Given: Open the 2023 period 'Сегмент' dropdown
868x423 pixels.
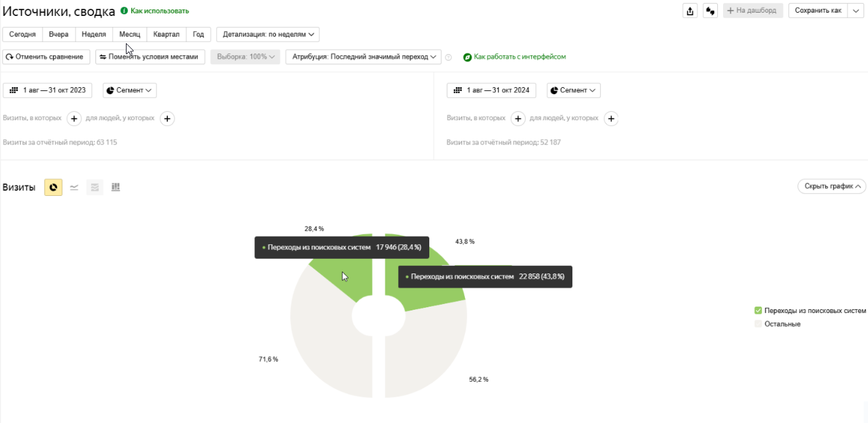Looking at the screenshot, I should pos(130,90).
